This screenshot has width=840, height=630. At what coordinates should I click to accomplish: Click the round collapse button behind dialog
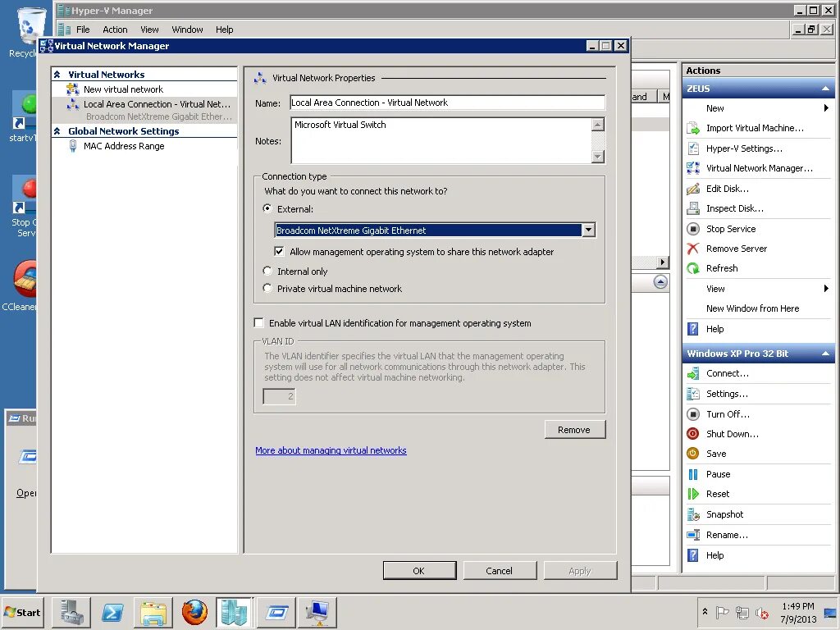tap(660, 282)
